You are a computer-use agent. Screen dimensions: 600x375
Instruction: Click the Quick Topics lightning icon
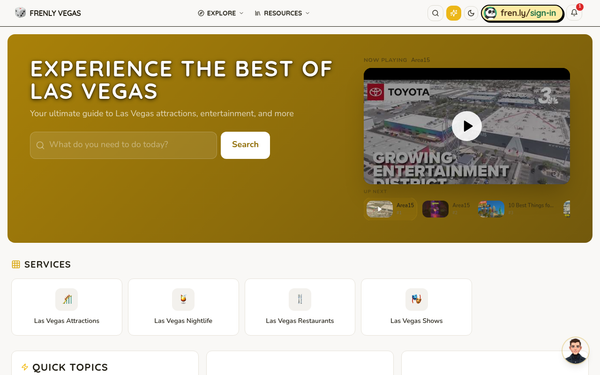(x=25, y=367)
